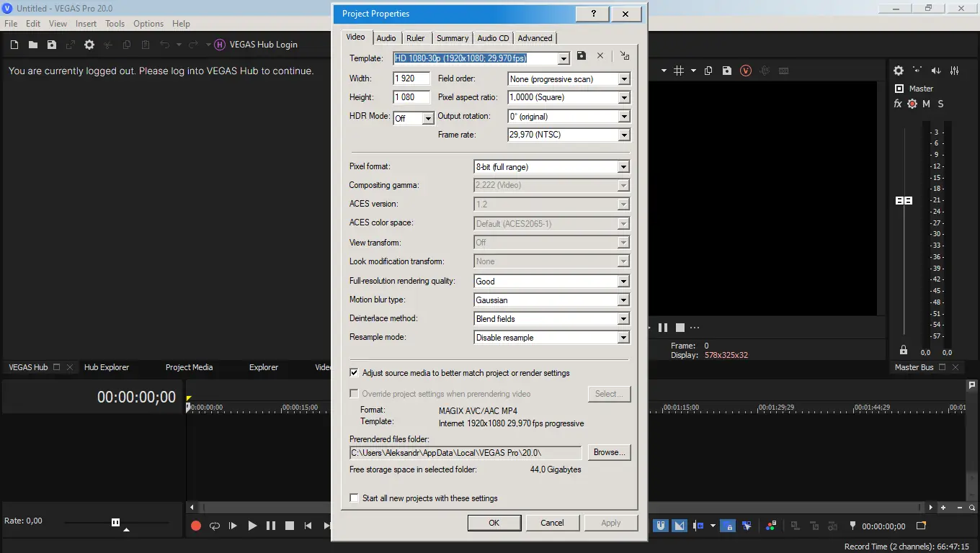This screenshot has height=553, width=980.
Task: Stop playback in transport bar
Action: coord(290,526)
